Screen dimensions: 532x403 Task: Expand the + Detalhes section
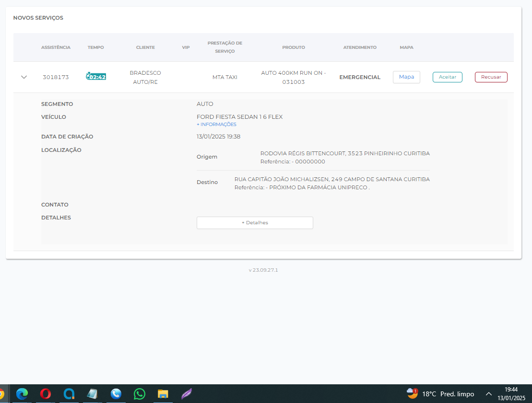pyautogui.click(x=255, y=223)
